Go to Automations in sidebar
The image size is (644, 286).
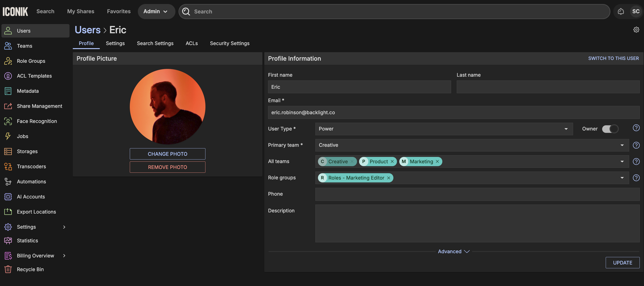click(x=31, y=181)
